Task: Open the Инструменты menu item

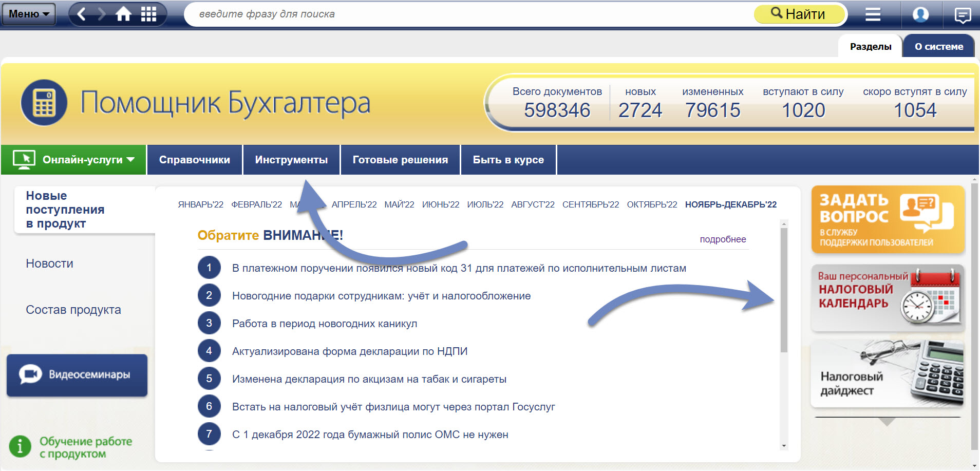Action: click(x=291, y=160)
